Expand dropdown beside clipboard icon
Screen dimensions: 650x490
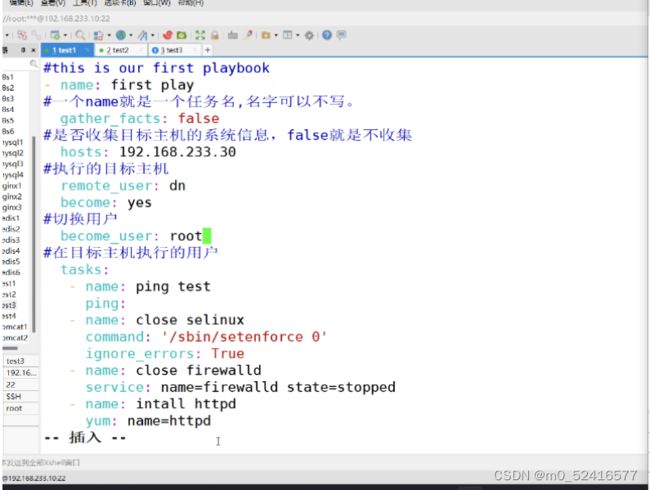tap(109, 36)
